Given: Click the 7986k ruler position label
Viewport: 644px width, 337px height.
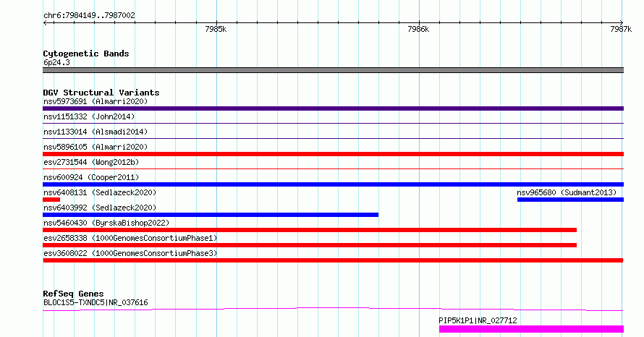Looking at the screenshot, I should pos(418,29).
